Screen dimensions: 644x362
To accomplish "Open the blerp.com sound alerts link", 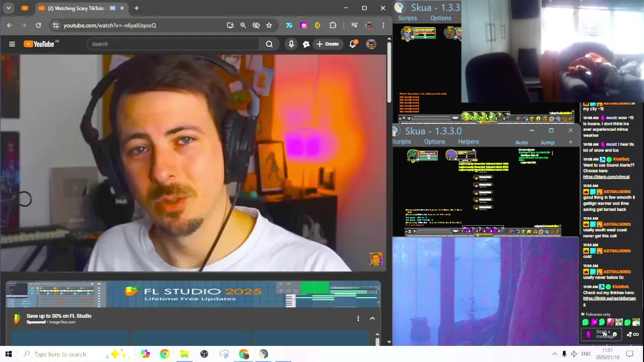I will (x=606, y=177).
